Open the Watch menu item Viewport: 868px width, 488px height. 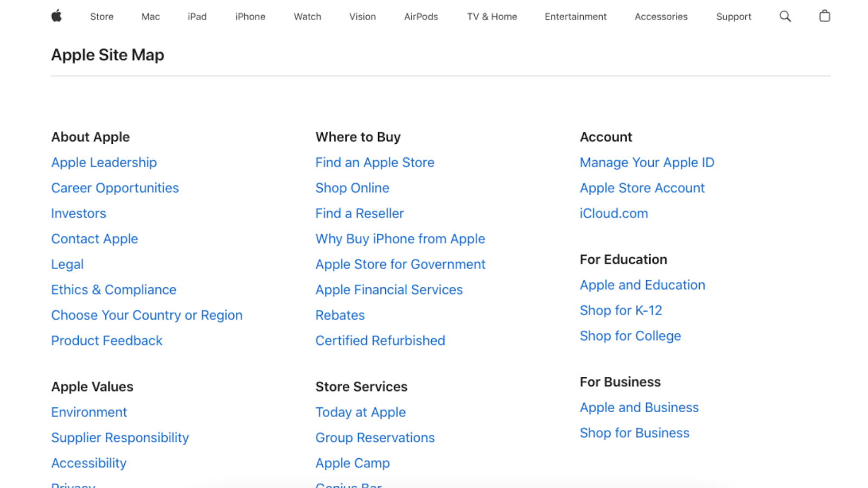click(308, 17)
